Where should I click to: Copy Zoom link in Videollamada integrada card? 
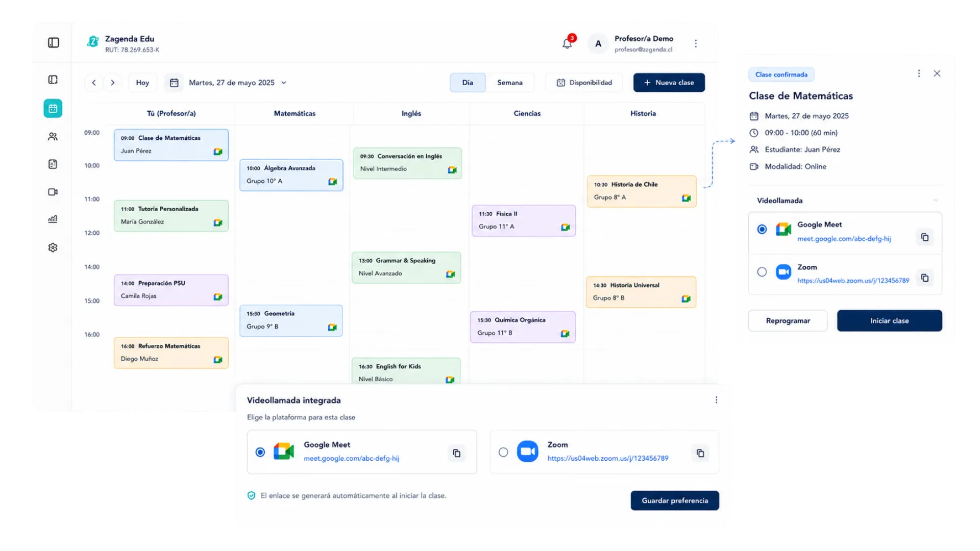tap(700, 453)
